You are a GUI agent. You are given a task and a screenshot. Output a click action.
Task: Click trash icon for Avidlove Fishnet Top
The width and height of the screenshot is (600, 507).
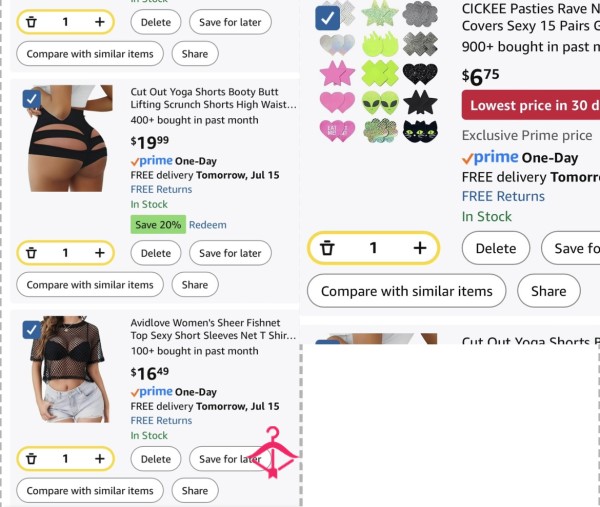tap(31, 458)
